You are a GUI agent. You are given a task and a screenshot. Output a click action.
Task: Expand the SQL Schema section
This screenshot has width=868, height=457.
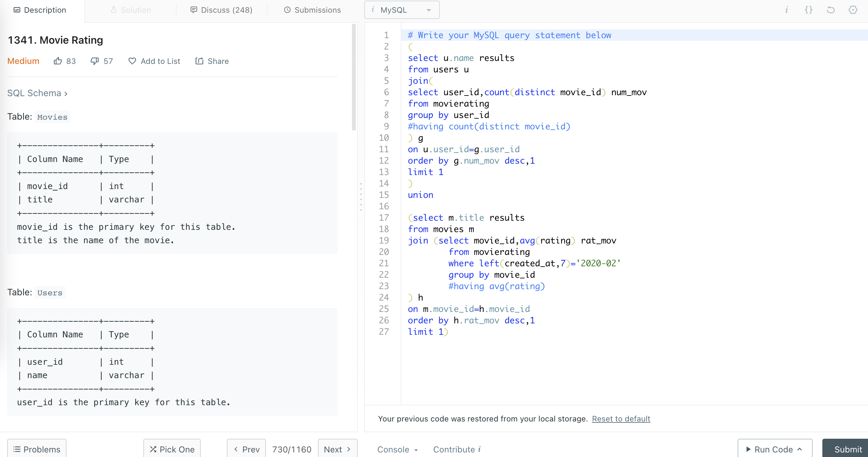pos(37,93)
